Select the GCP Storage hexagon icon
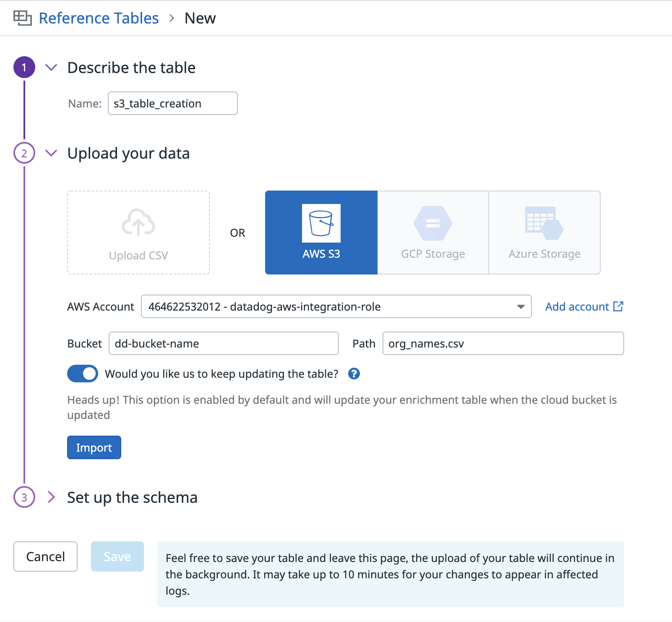The height and width of the screenshot is (622, 672). pyautogui.click(x=433, y=223)
